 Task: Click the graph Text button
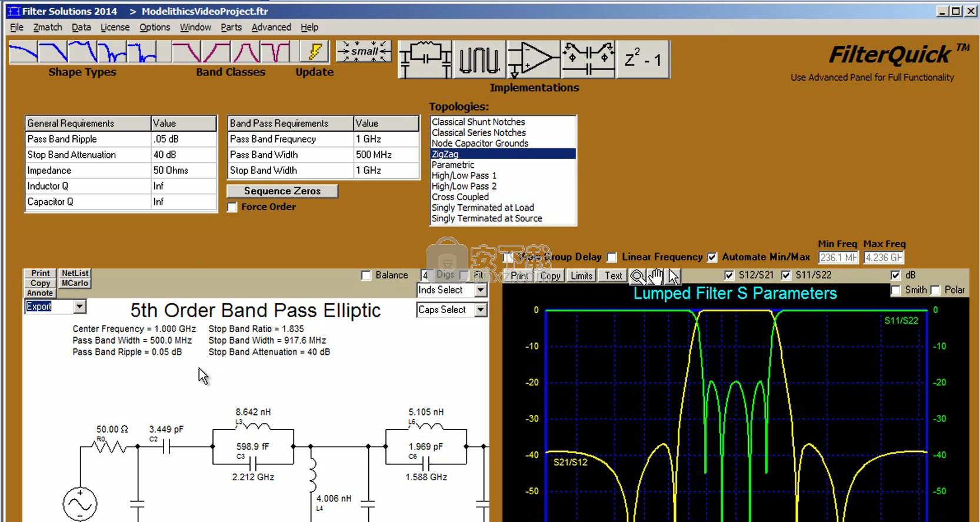pyautogui.click(x=613, y=275)
